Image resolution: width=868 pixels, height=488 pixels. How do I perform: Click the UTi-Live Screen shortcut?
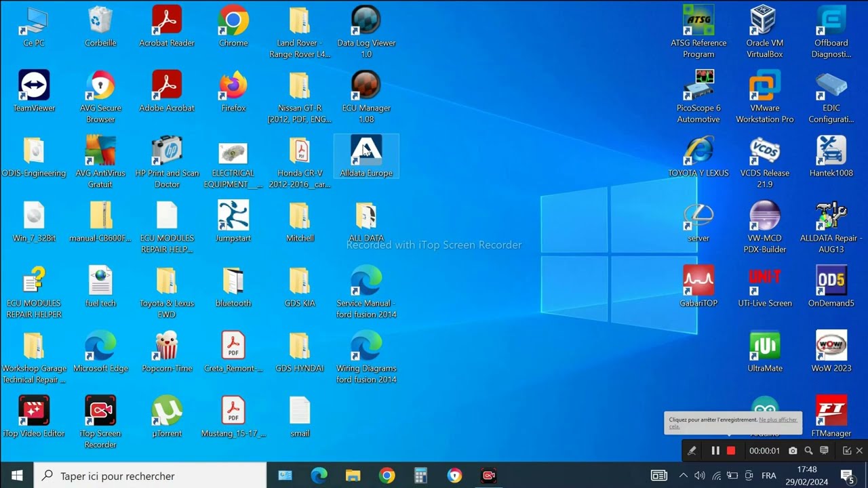[x=765, y=287]
